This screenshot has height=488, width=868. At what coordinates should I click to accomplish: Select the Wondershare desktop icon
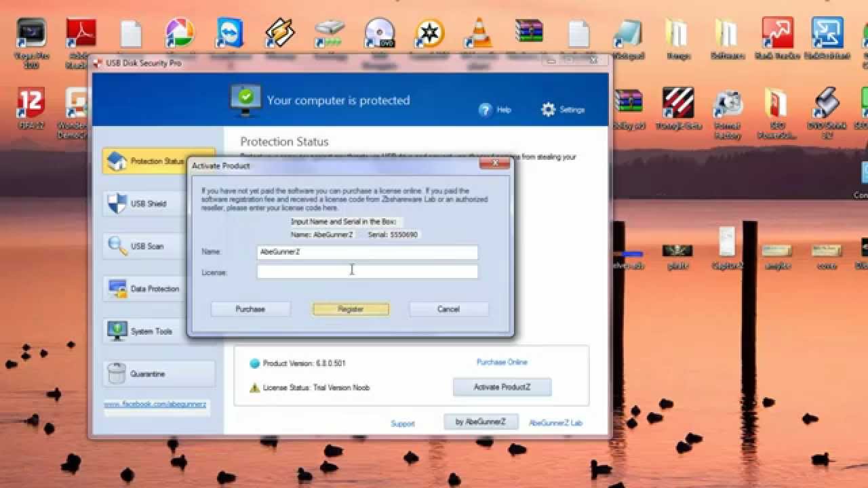(x=79, y=103)
